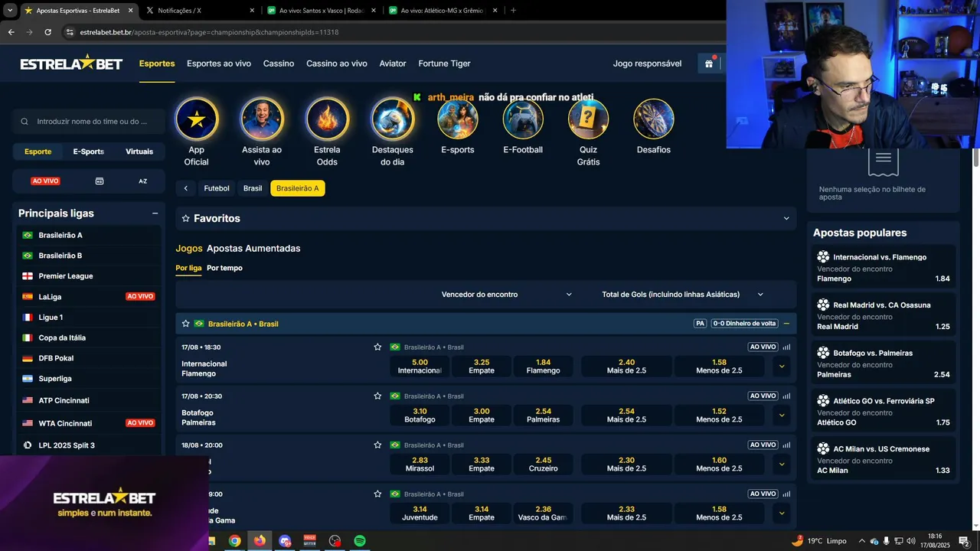This screenshot has height=551, width=980.
Task: Open stats icon for Juventude match row
Action: (x=786, y=494)
